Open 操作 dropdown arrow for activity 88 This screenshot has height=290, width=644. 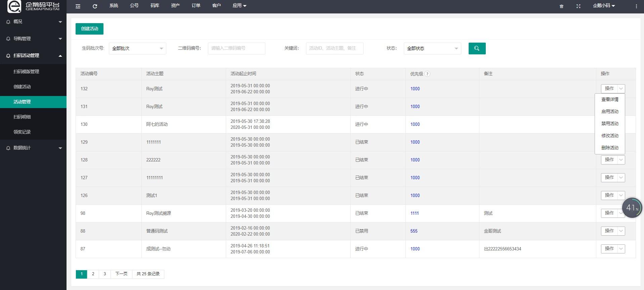pyautogui.click(x=621, y=231)
